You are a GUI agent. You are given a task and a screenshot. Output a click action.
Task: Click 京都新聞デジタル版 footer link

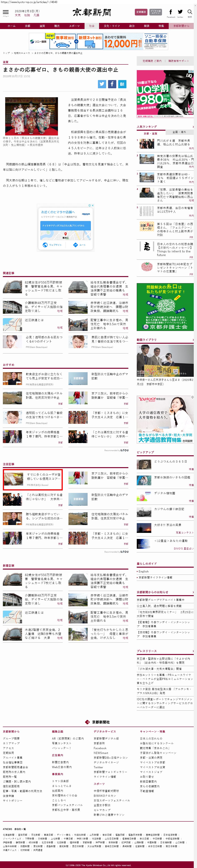(106, 738)
